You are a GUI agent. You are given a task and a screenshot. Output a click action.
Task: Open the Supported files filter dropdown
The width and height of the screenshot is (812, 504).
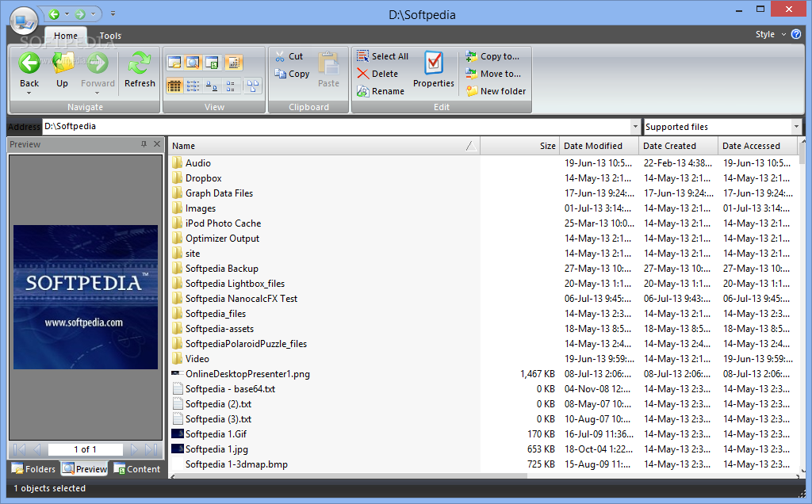pyautogui.click(x=796, y=127)
